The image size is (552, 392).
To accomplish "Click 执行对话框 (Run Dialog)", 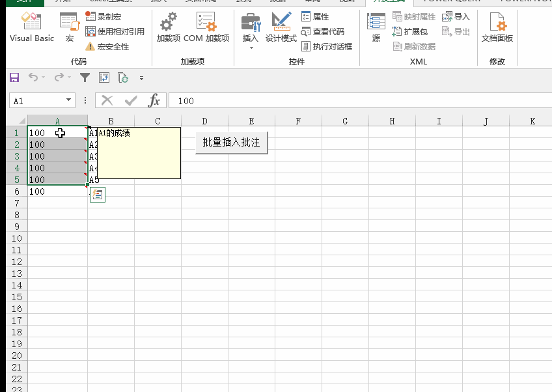I will tap(325, 46).
